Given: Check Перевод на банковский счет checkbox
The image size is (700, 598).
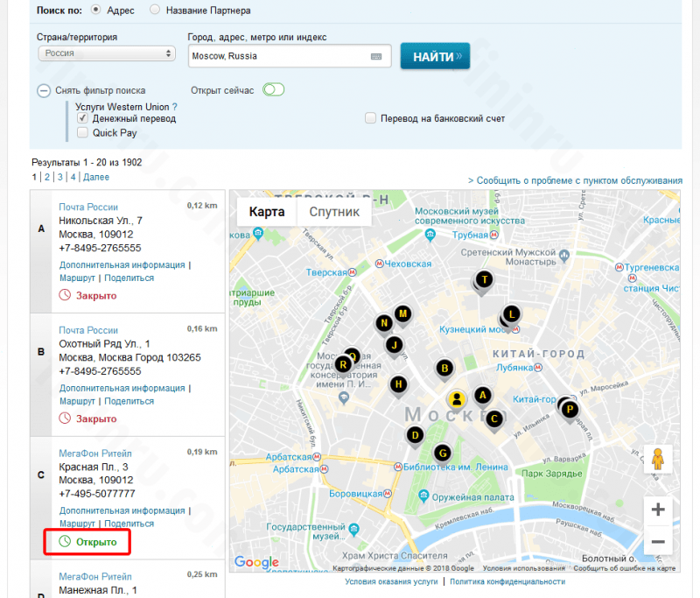Looking at the screenshot, I should [x=370, y=118].
